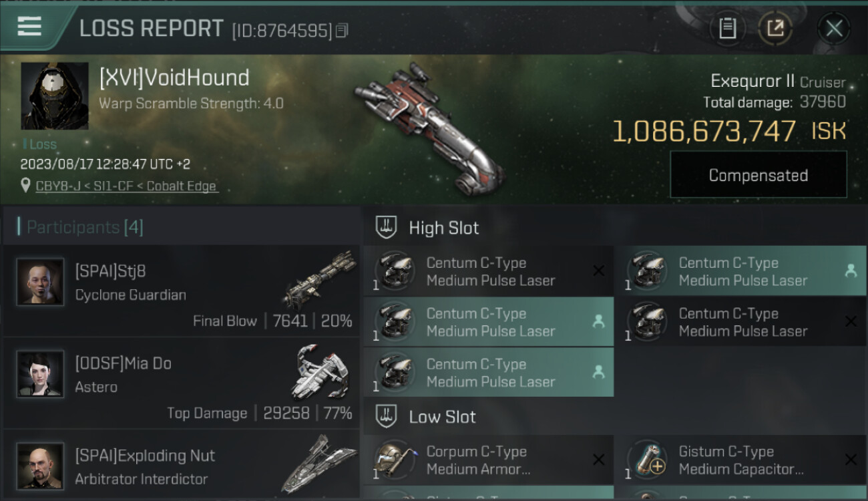Click the Arbitrator Interdictor ship image
Image resolution: width=868 pixels, height=501 pixels.
coord(318,464)
